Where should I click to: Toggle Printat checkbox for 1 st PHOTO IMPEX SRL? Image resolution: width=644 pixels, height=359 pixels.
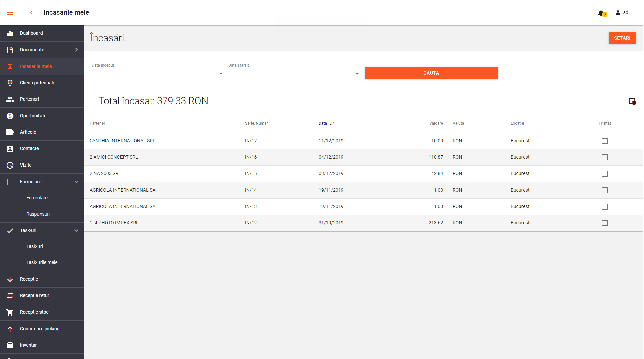coord(605,223)
